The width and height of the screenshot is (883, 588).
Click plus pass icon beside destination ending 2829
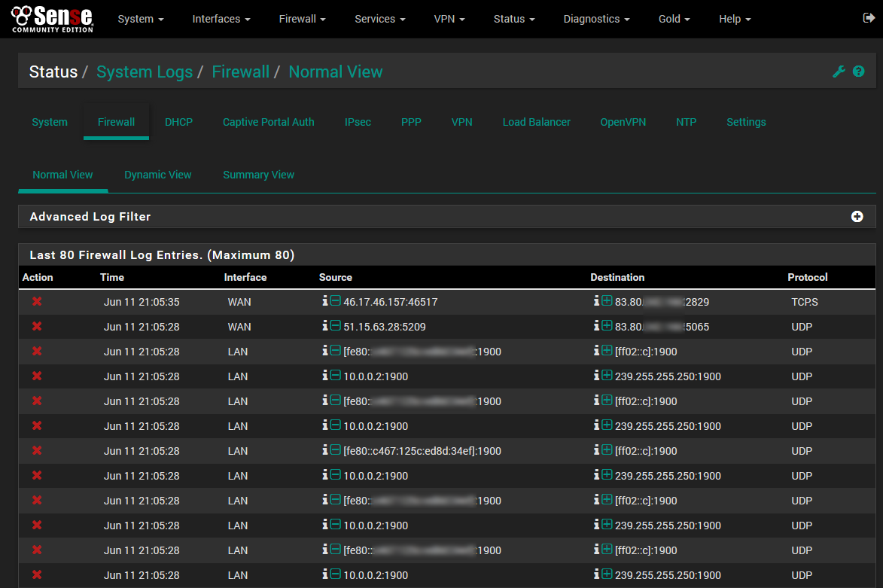point(607,302)
